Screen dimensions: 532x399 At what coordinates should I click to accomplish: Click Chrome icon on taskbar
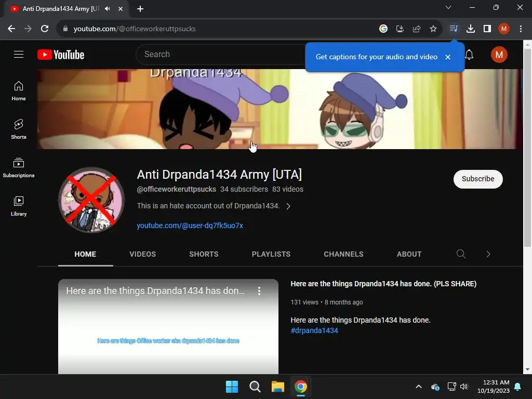coord(300,387)
